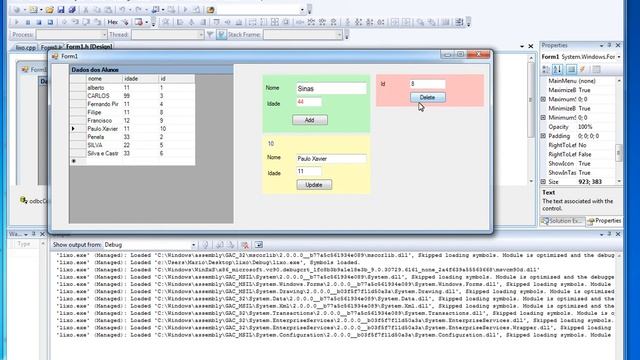
Task: Click the MainMenu property row
Action: click(579, 81)
